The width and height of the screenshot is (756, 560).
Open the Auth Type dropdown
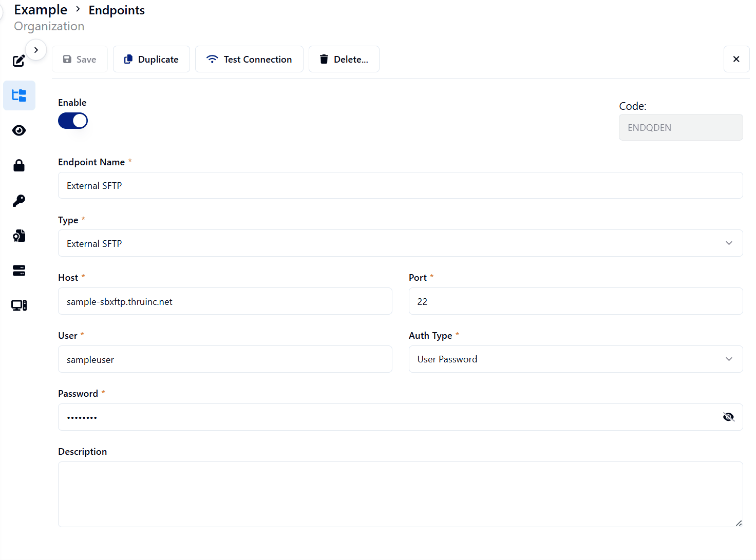point(575,359)
